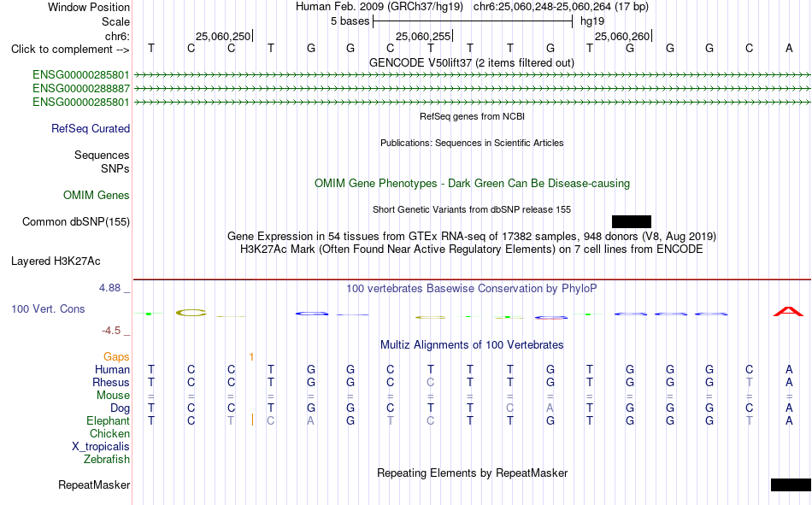Click 'Publications: Sequences in Scientific Articles' title
Image resolution: width=812 pixels, height=505 pixels.
[x=472, y=143]
